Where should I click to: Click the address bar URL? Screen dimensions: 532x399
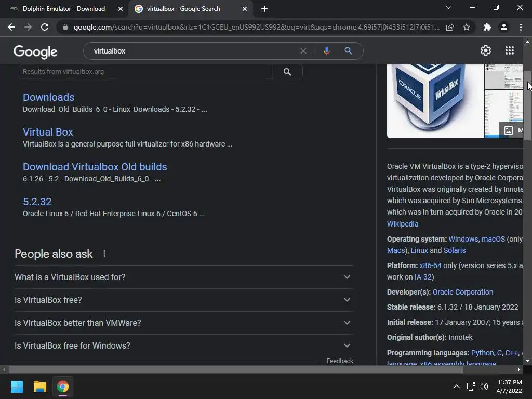click(257, 27)
